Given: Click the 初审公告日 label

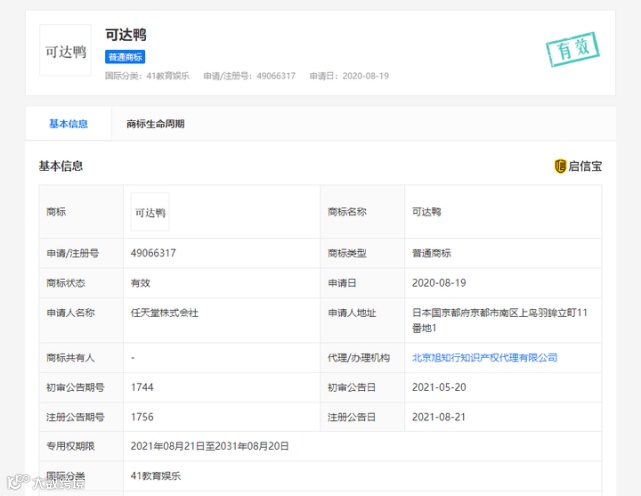Looking at the screenshot, I should 352,387.
